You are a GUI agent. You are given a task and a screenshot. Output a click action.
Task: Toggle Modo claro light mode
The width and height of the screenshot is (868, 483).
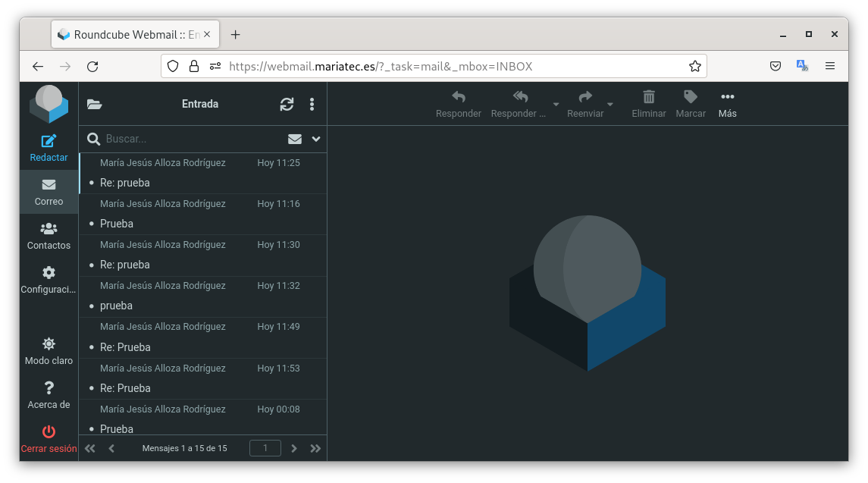pos(49,344)
